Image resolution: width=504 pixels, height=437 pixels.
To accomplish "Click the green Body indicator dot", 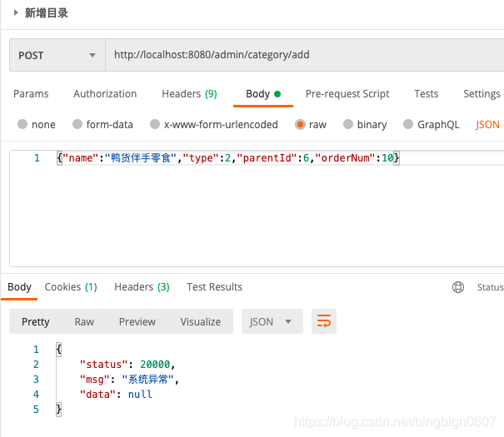I will [x=277, y=94].
